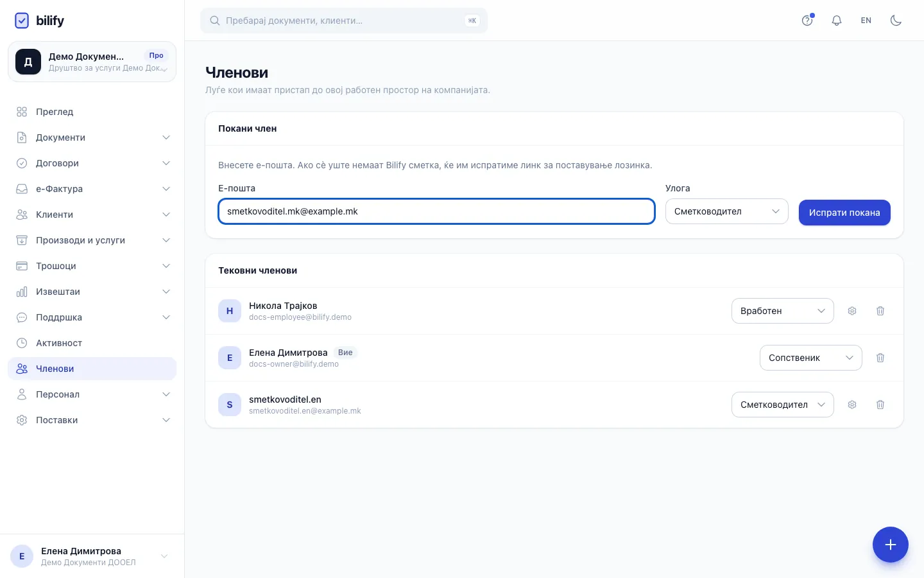924x578 pixels.
Task: Open the help question mark icon
Action: (x=807, y=21)
